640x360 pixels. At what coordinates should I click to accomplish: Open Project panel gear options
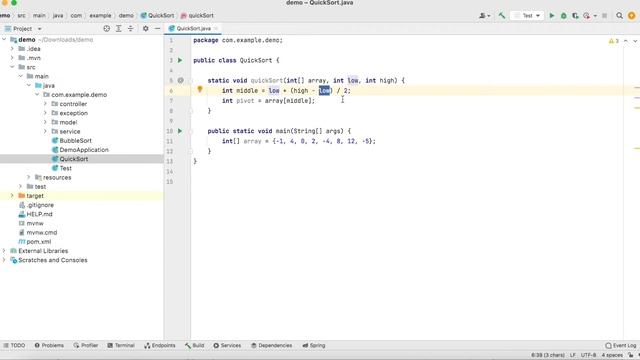coord(145,29)
